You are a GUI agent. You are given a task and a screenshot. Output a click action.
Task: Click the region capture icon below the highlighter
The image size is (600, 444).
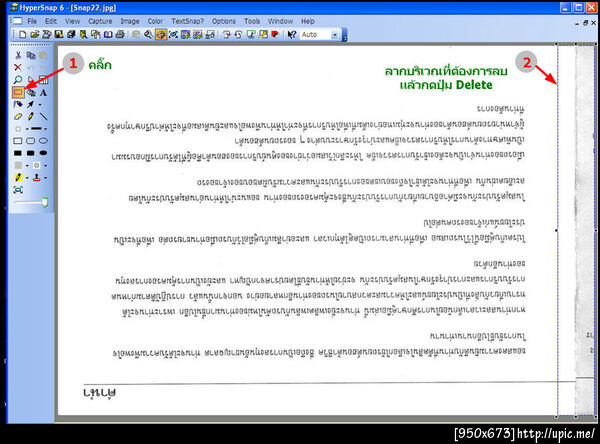click(x=18, y=190)
